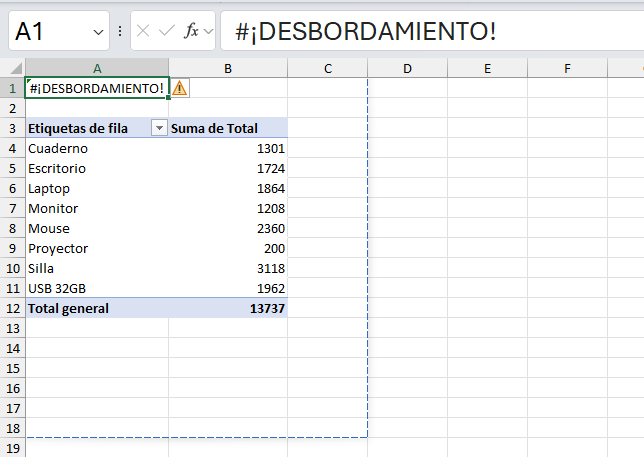This screenshot has height=457, width=644.
Task: Open the Etiquetas de fila filter dropdown
Action: click(x=159, y=128)
